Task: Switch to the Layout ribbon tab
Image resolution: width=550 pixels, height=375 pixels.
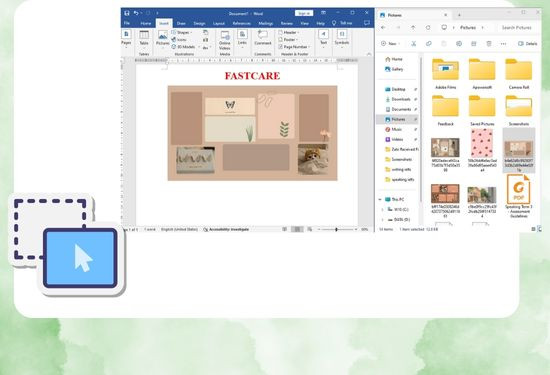Action: [219, 24]
